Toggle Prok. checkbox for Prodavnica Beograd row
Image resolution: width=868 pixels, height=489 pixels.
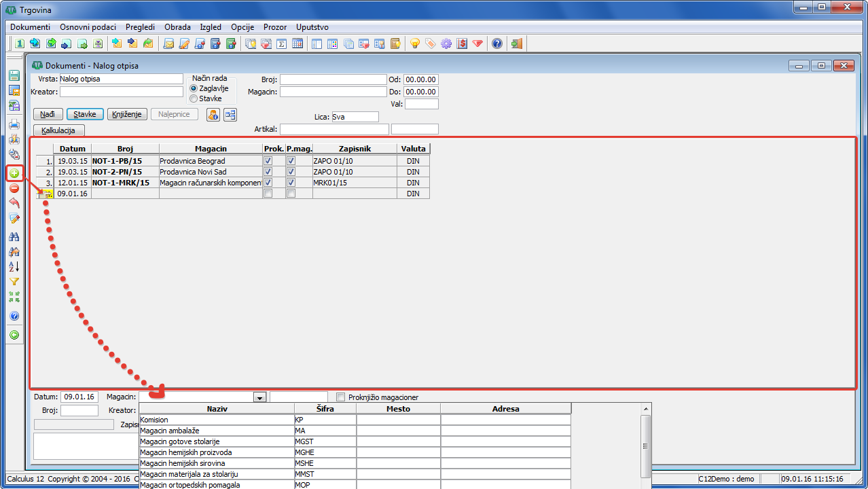pos(268,161)
